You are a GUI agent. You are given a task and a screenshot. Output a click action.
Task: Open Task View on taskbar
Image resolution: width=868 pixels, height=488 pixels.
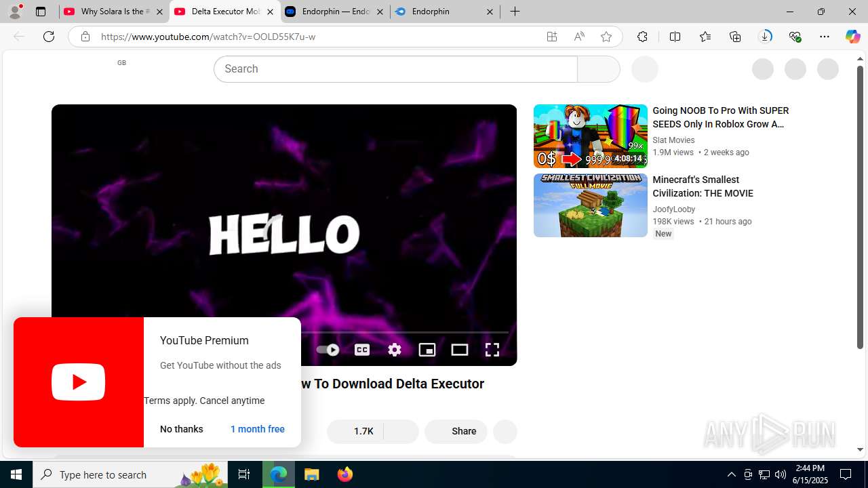(x=244, y=474)
